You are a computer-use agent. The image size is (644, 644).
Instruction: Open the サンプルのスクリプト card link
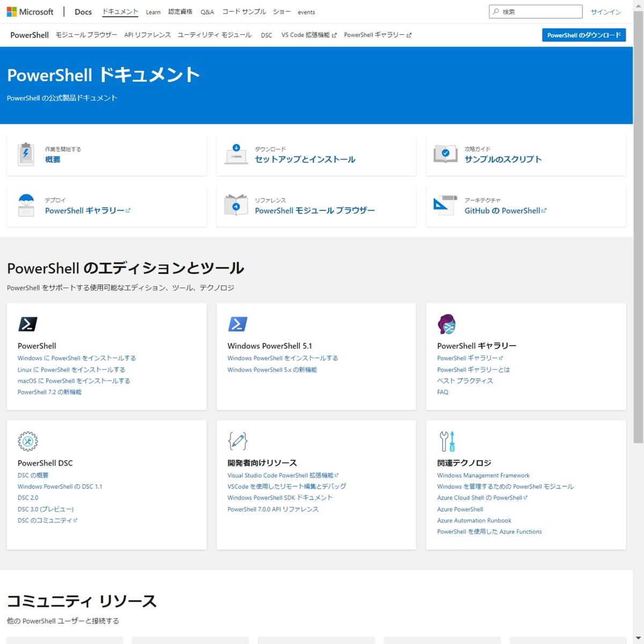click(x=503, y=159)
